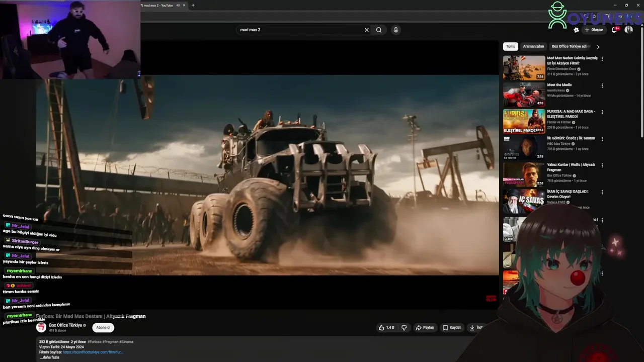Open the HBO Max Türkiye channel name
Screen dimensions: 644x362
click(x=559, y=144)
